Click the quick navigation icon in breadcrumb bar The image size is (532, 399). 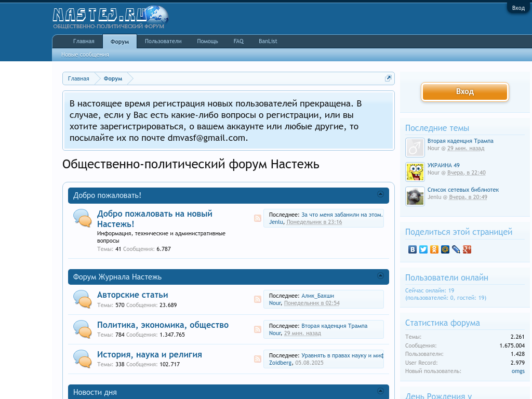point(388,78)
